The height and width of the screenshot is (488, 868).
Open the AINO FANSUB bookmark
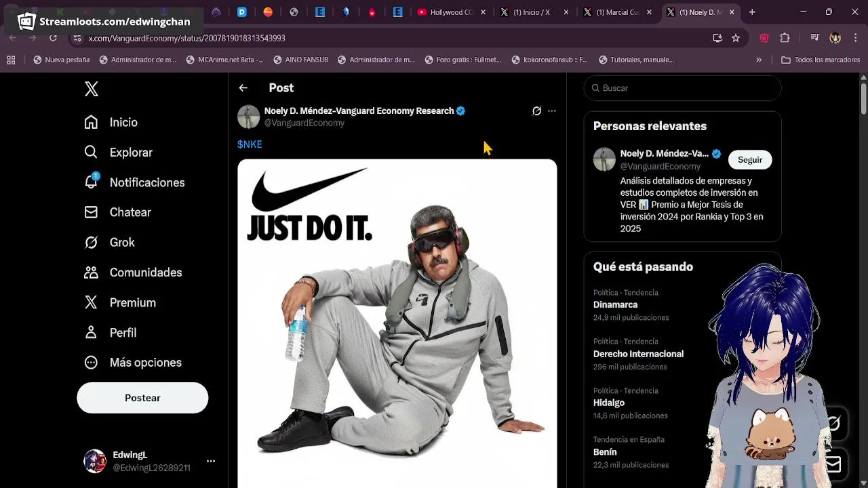click(x=300, y=60)
